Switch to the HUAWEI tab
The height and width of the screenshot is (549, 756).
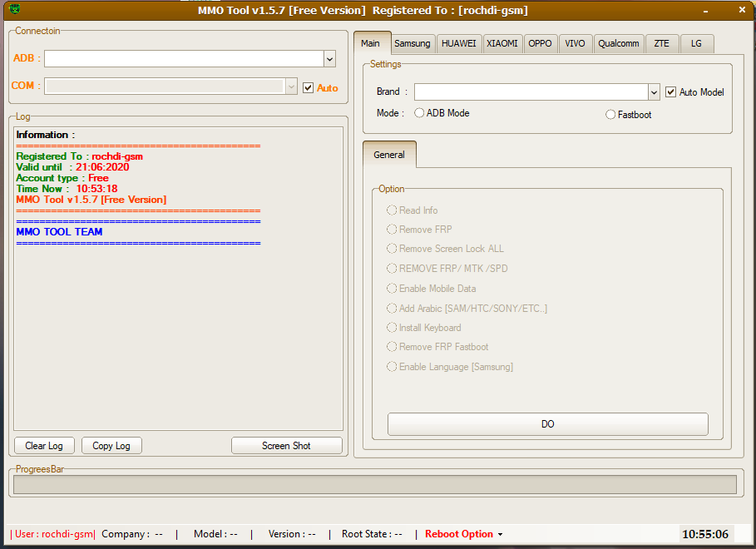[x=458, y=43]
